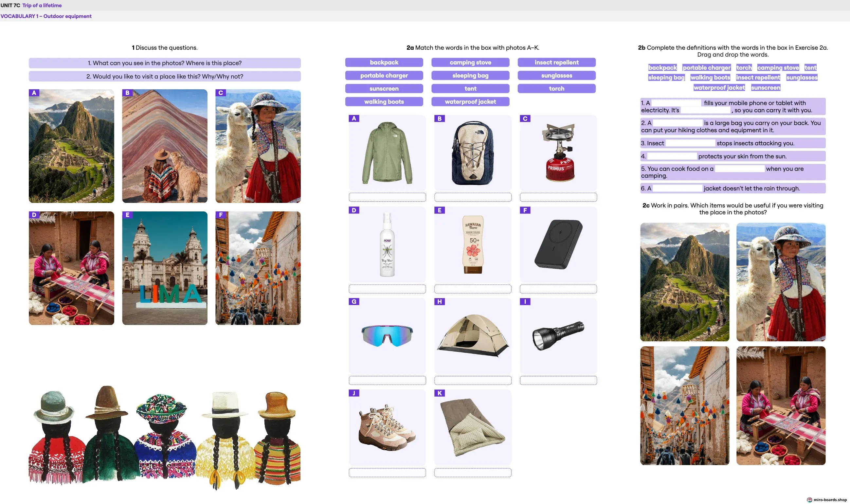Select the 'sleeping bag' tile in Exercise 2a
850x504 pixels.
coord(470,75)
